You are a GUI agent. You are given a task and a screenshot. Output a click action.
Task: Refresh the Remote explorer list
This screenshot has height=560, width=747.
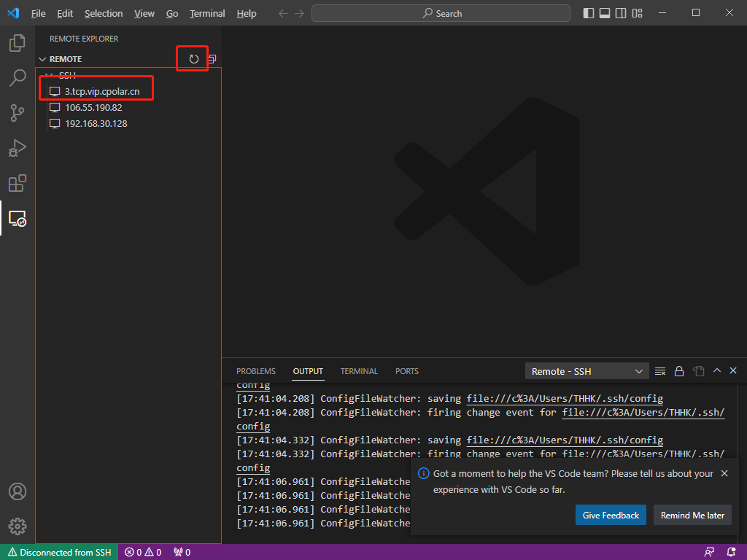(193, 59)
